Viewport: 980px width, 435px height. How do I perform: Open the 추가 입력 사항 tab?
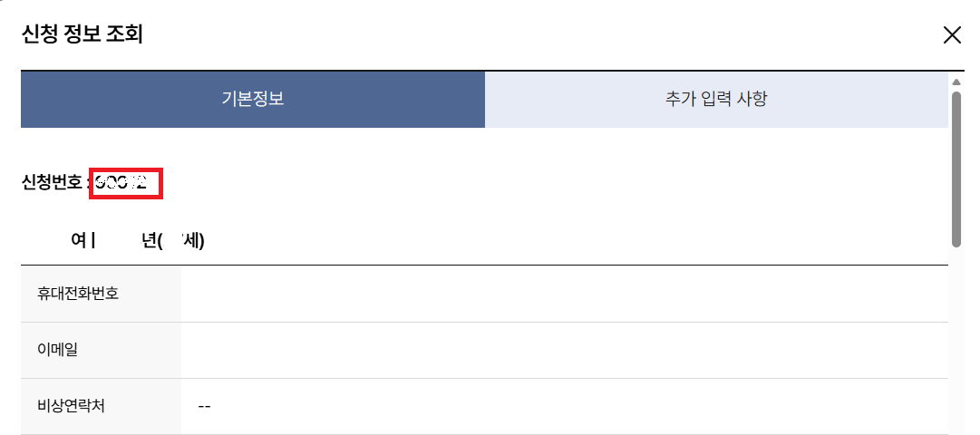click(x=716, y=100)
